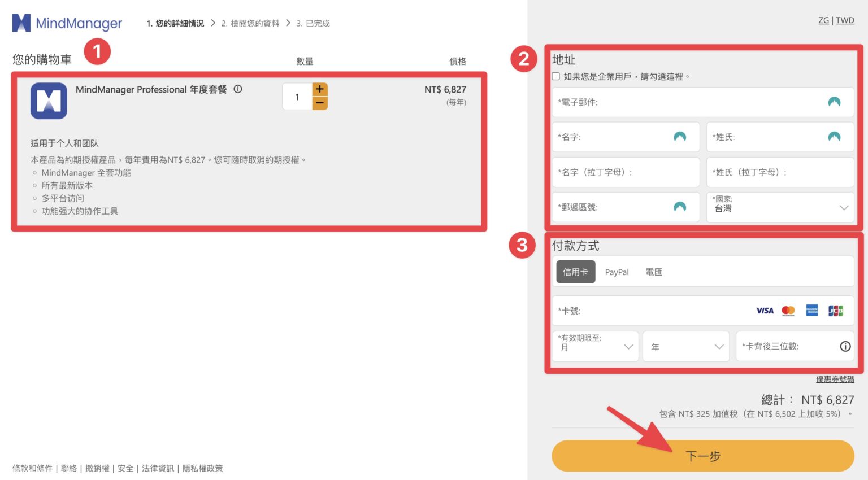
Task: Click the CVV info icon beside 卡背後三位數
Action: (845, 346)
